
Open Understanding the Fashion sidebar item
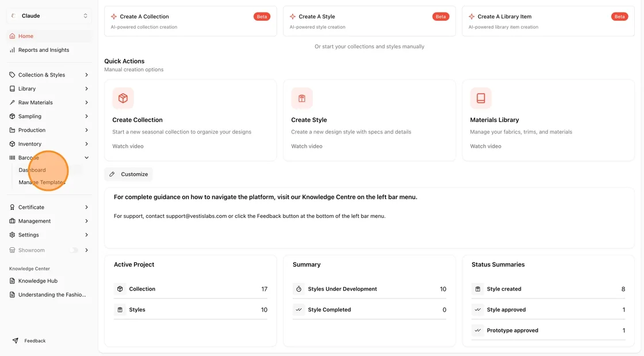coord(49,295)
